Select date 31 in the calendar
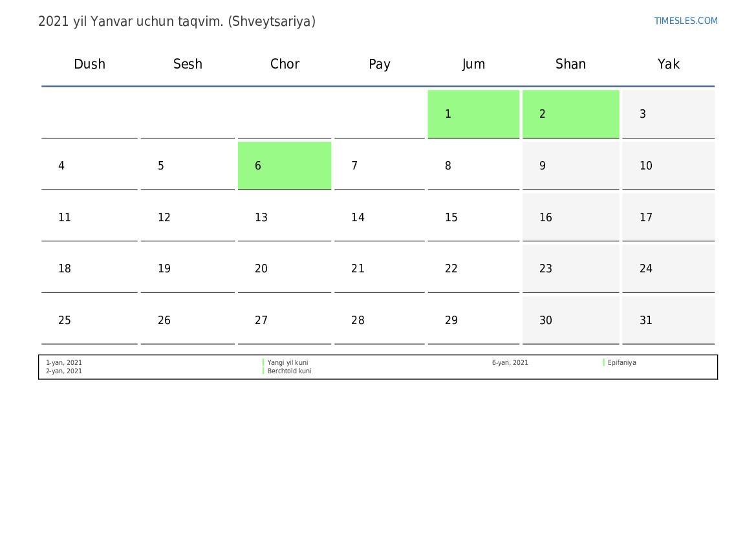The width and height of the screenshot is (756, 535). (668, 320)
